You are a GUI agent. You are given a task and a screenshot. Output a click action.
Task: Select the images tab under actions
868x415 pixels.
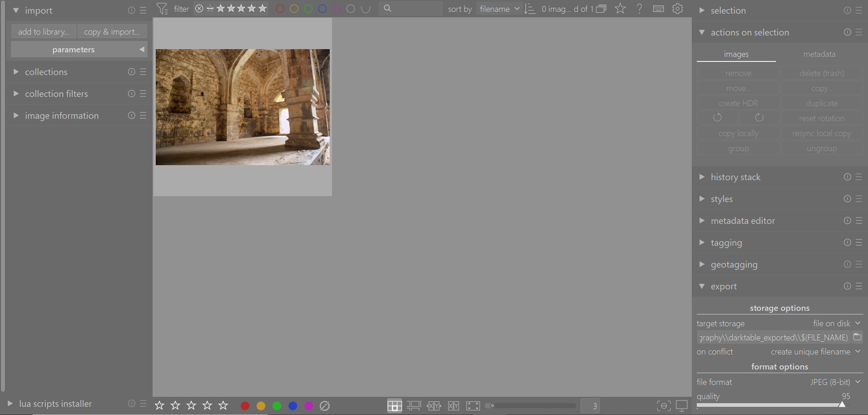pos(735,54)
